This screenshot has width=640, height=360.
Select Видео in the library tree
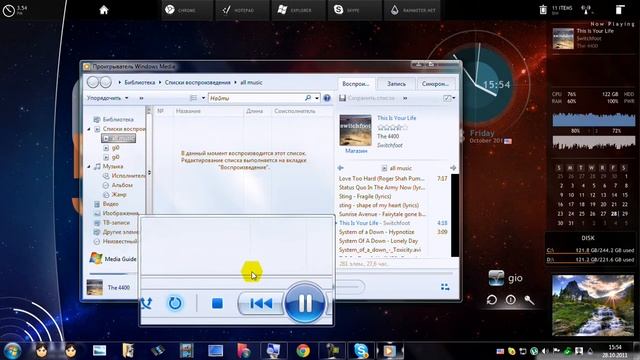[111, 204]
